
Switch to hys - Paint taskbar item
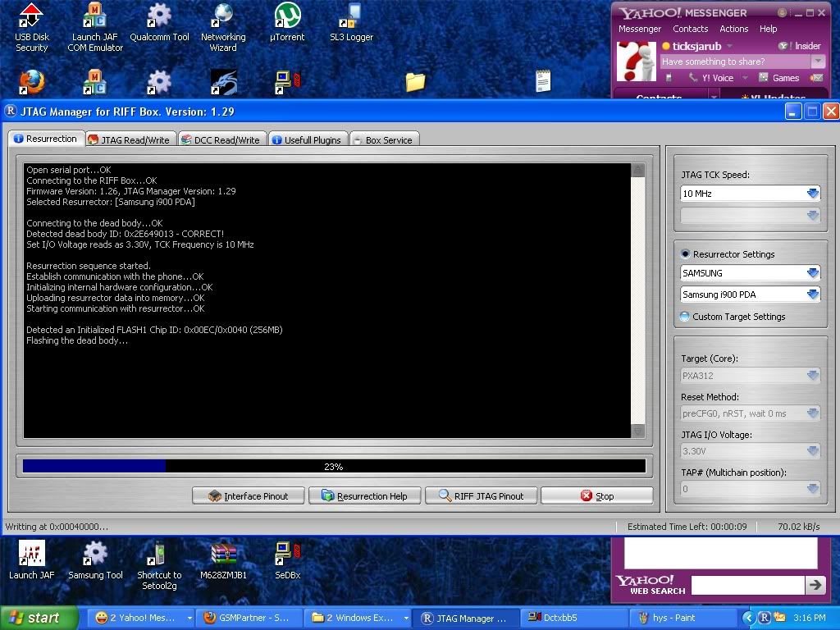[682, 618]
